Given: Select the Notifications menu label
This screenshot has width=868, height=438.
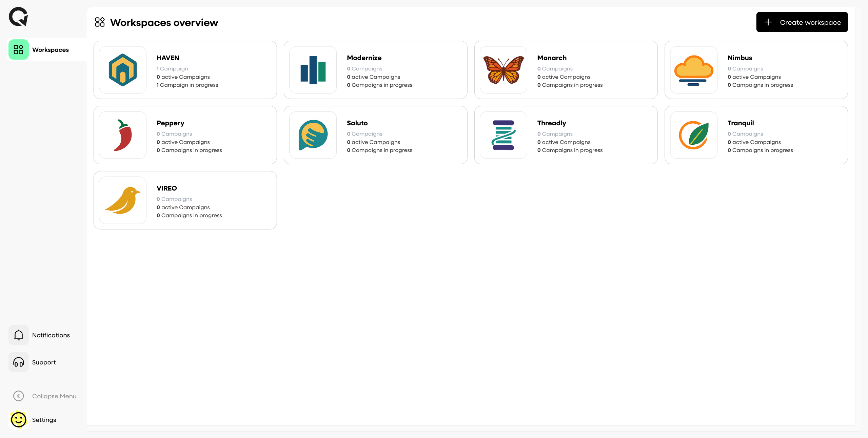Looking at the screenshot, I should tap(51, 335).
